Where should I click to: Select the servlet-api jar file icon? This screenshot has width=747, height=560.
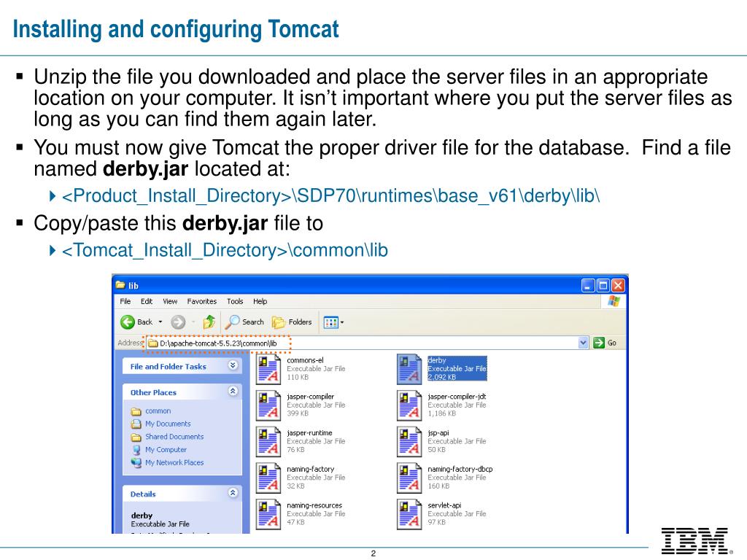pyautogui.click(x=410, y=514)
